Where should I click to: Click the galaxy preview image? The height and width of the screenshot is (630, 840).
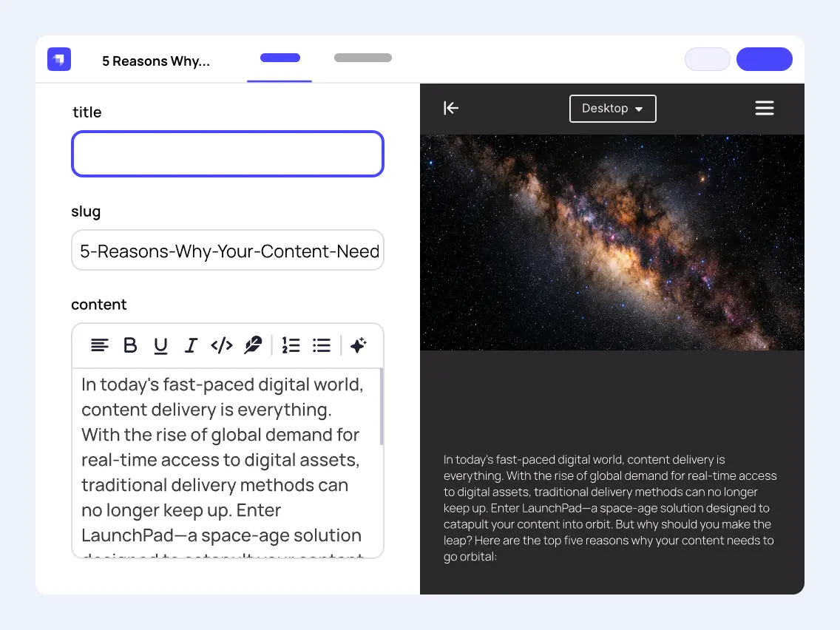click(x=612, y=243)
